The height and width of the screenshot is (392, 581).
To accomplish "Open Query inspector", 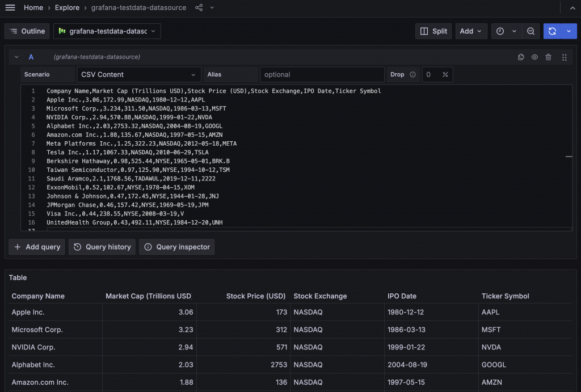I will pyautogui.click(x=177, y=247).
